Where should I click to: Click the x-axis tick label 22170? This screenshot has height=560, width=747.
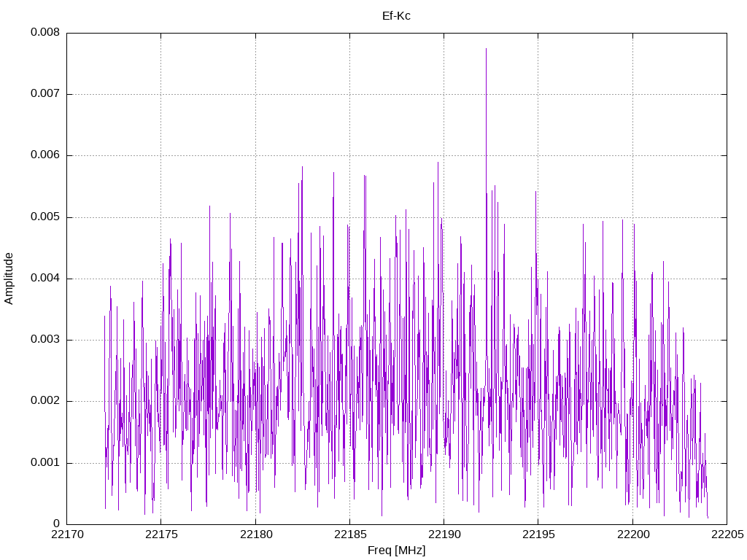(67, 534)
